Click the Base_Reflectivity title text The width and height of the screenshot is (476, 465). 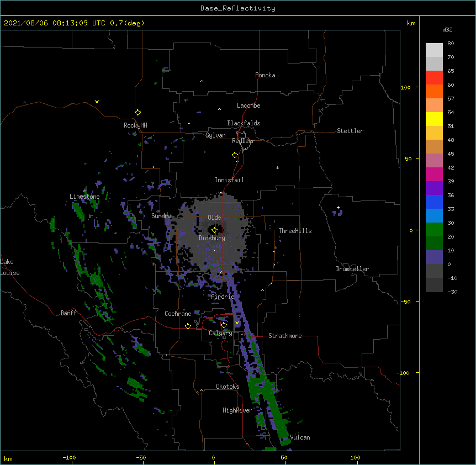(x=238, y=8)
